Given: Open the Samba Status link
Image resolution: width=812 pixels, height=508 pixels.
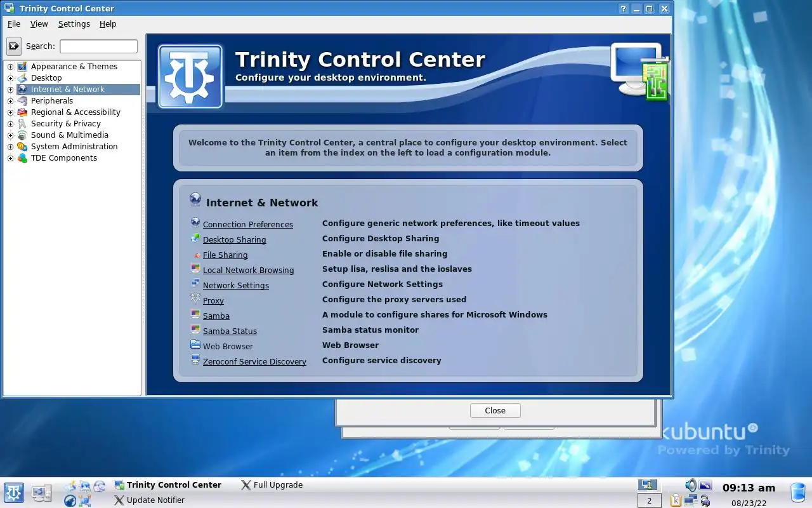Looking at the screenshot, I should 230,331.
